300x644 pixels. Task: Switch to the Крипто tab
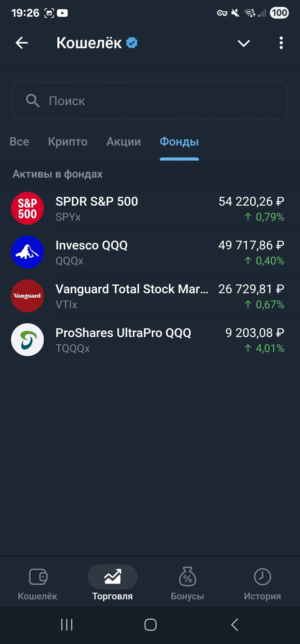tap(68, 141)
